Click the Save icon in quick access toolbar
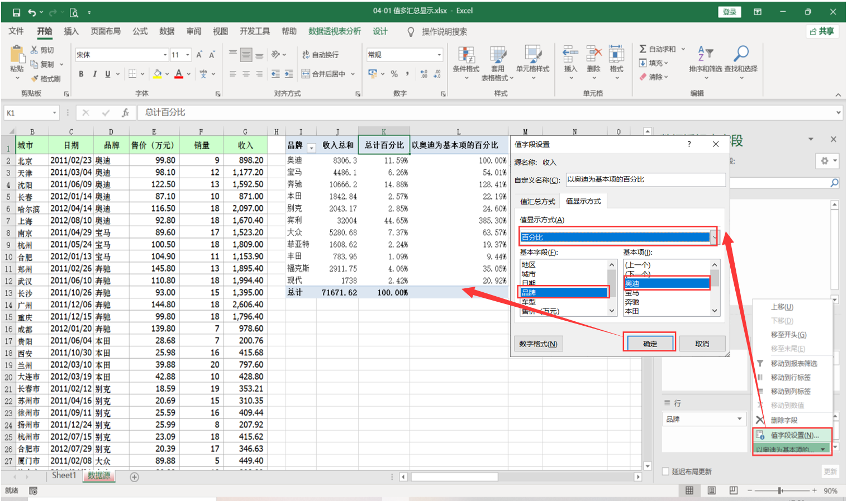 pyautogui.click(x=16, y=12)
